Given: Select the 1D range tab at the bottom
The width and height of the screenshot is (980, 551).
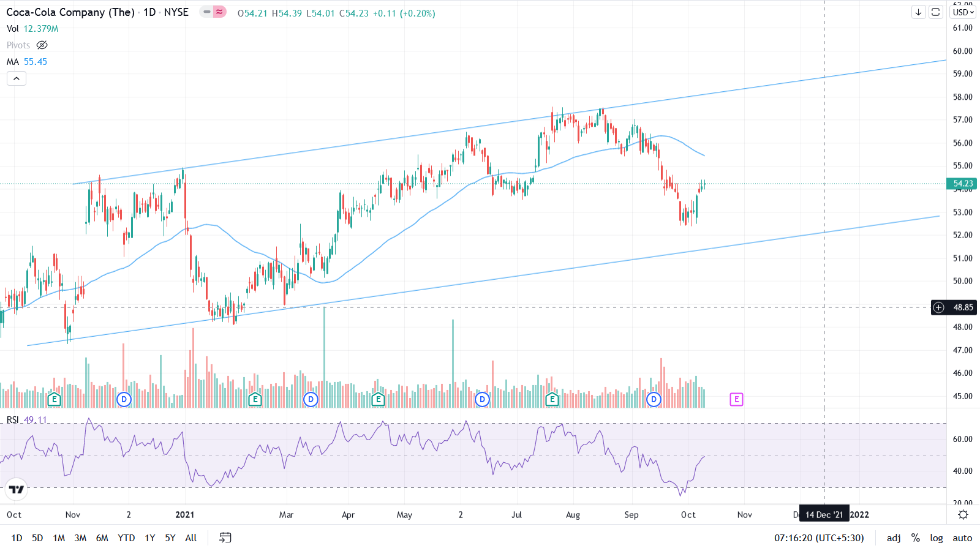Looking at the screenshot, I should 17,538.
